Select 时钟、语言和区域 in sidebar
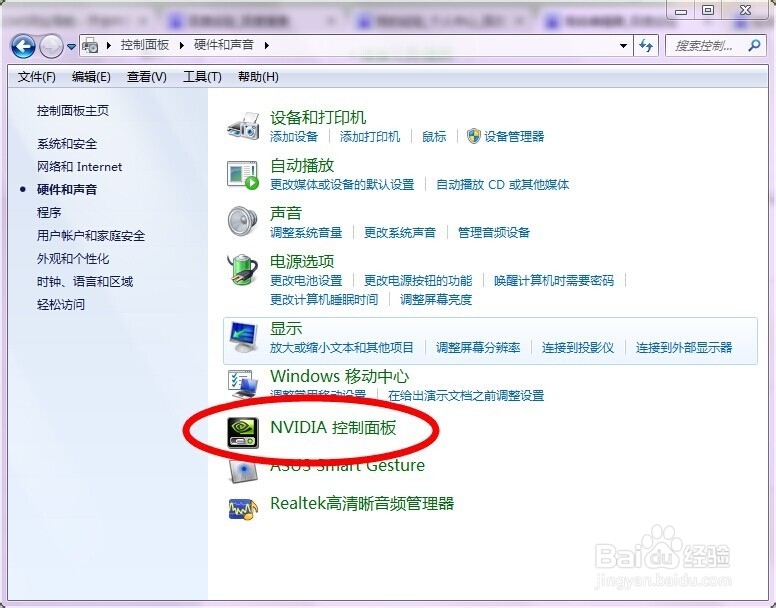Screen dimensions: 776x608 pyautogui.click(x=85, y=281)
